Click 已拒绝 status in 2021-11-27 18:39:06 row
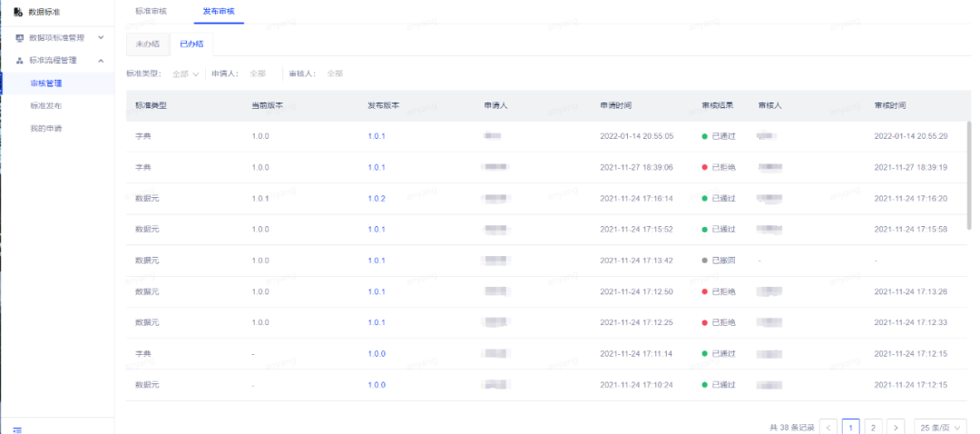This screenshot has height=434, width=980. click(724, 167)
